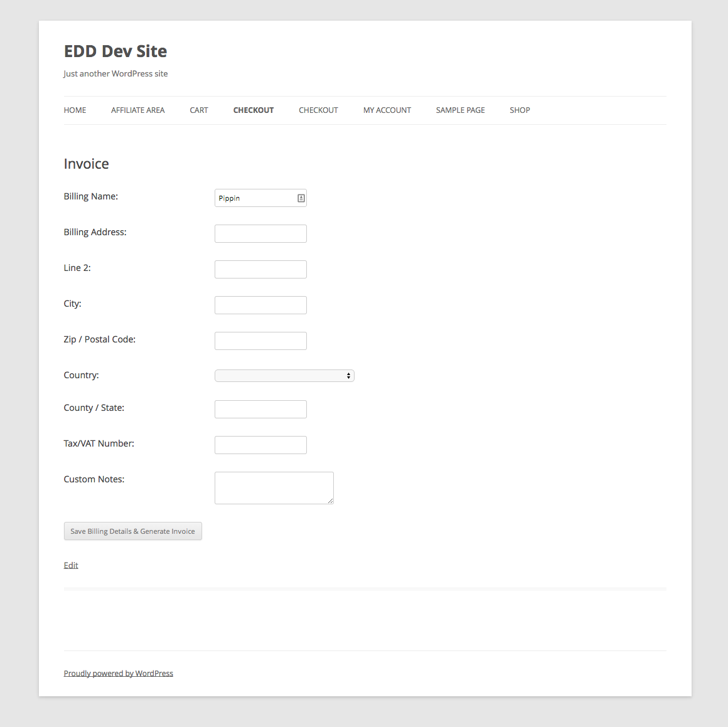Open the Country dropdown
This screenshot has width=728, height=727.
pos(284,376)
